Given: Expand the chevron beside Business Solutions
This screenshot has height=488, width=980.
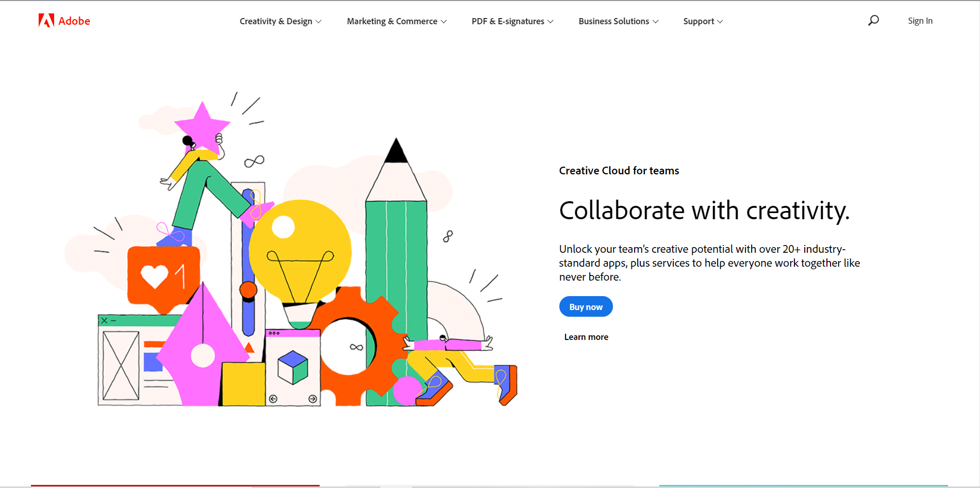Looking at the screenshot, I should pyautogui.click(x=656, y=22).
